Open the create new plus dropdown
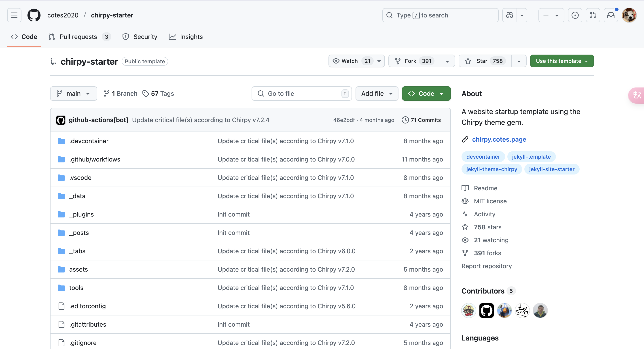644x349 pixels. tap(551, 15)
